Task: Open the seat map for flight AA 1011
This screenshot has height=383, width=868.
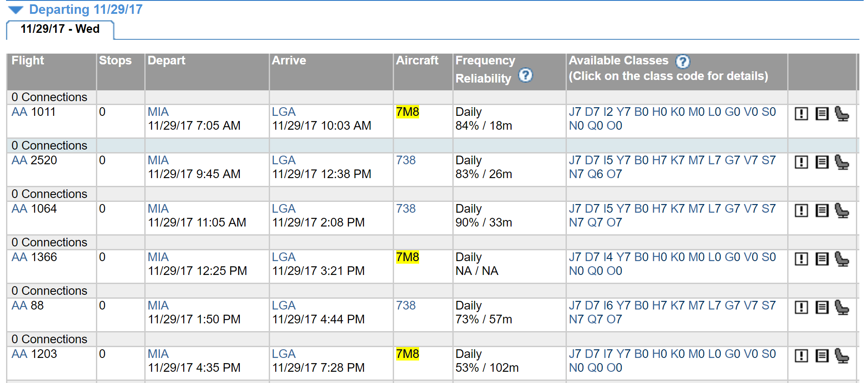Action: 841,114
